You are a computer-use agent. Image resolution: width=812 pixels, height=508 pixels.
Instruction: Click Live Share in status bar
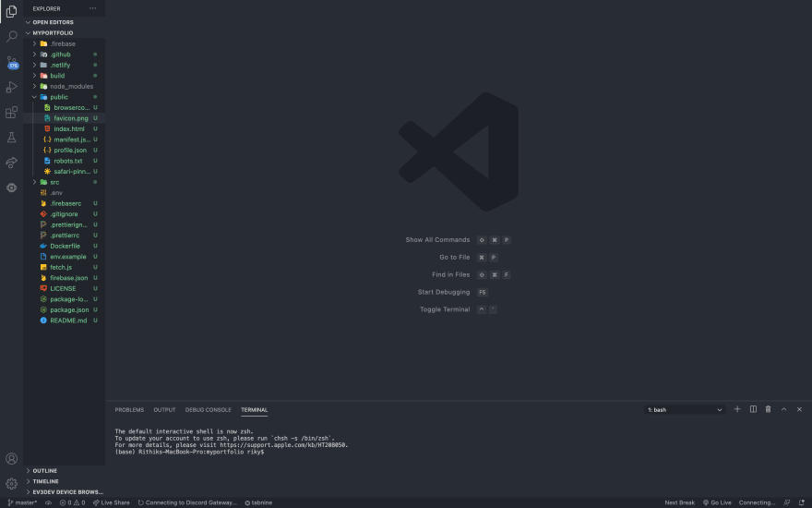point(112,502)
